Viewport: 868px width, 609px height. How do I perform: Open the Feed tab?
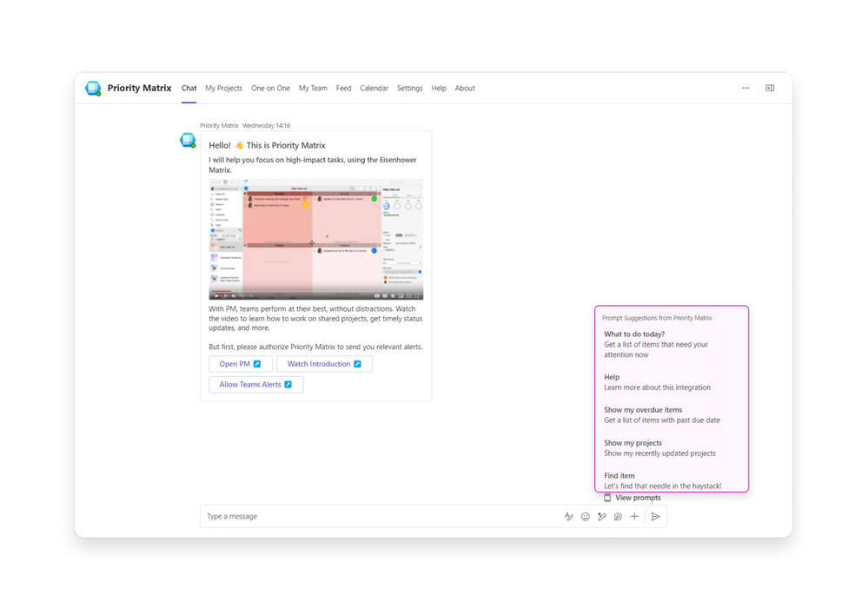(344, 88)
